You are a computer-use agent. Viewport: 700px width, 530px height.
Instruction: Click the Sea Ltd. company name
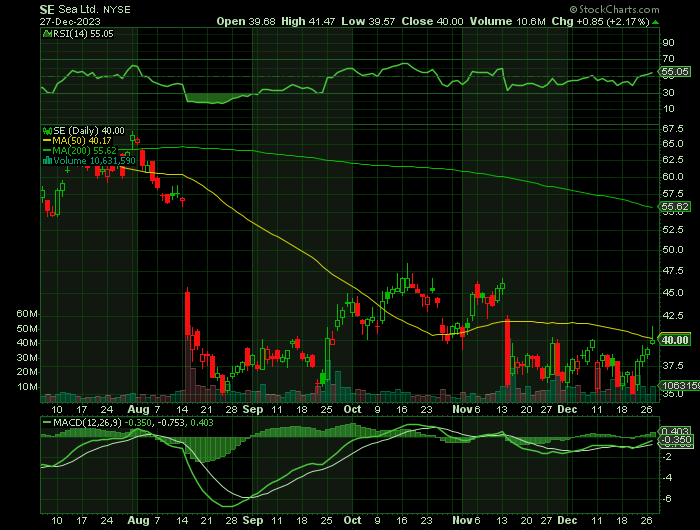pyautogui.click(x=78, y=9)
